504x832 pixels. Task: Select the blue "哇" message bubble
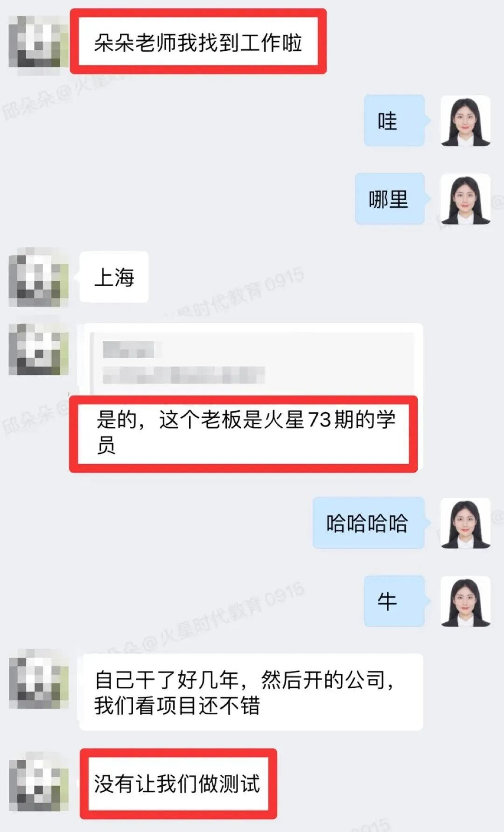[394, 121]
